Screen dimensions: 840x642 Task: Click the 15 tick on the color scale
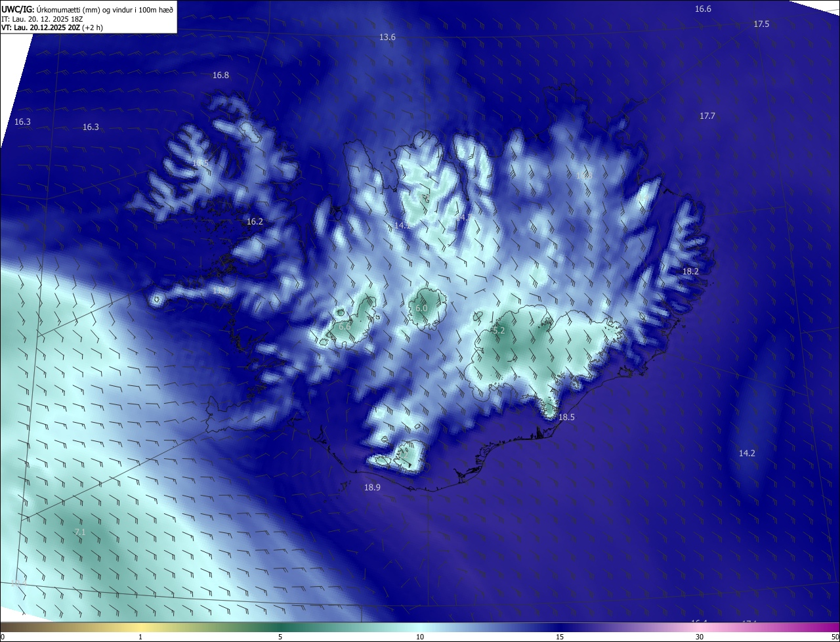click(560, 637)
